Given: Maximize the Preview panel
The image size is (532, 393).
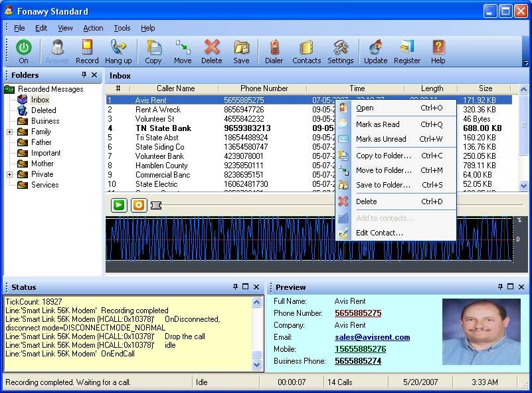Looking at the screenshot, I should point(511,287).
